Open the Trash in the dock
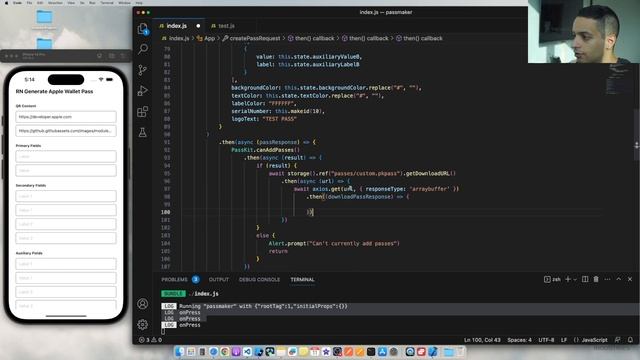 tap(460, 351)
